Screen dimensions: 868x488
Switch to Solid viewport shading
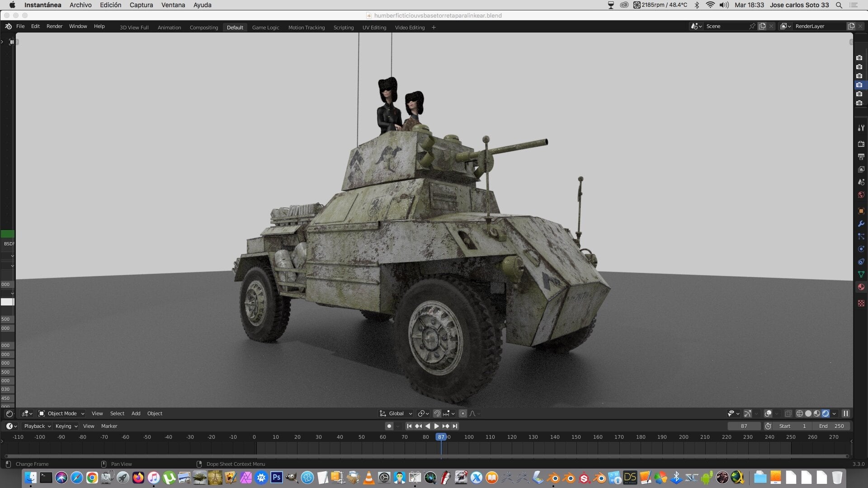808,413
